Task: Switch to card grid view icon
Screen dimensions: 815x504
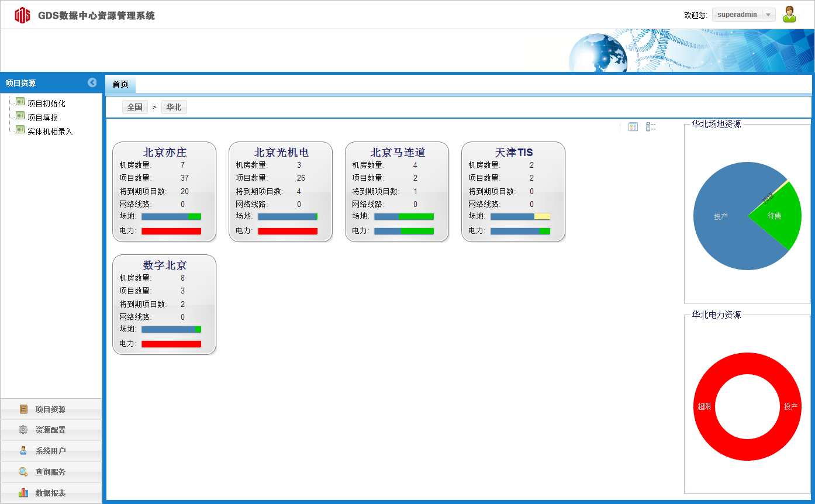Action: tap(633, 127)
